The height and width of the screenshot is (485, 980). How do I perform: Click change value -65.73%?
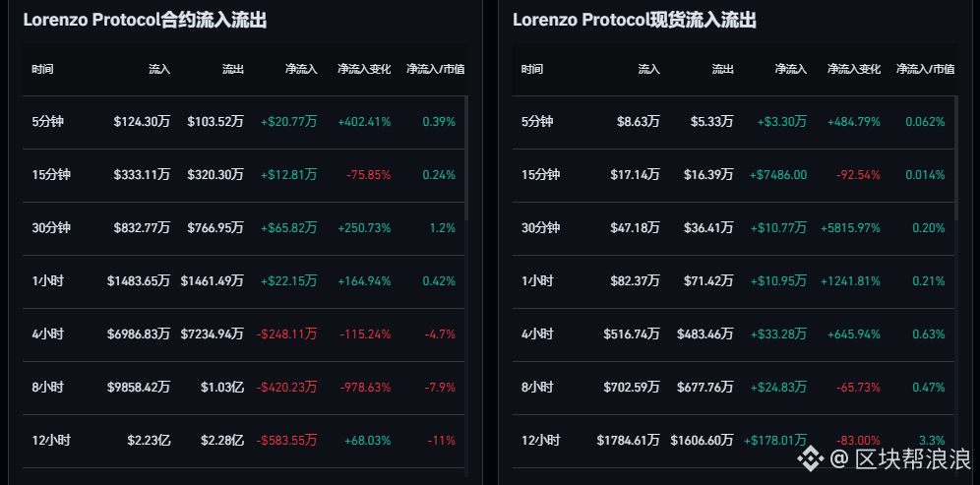coord(858,388)
